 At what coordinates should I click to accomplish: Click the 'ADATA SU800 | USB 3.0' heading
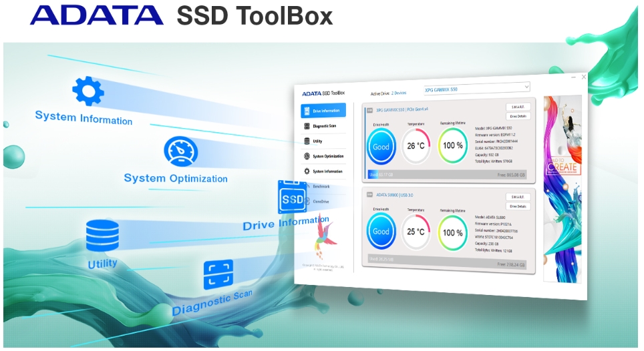[395, 195]
